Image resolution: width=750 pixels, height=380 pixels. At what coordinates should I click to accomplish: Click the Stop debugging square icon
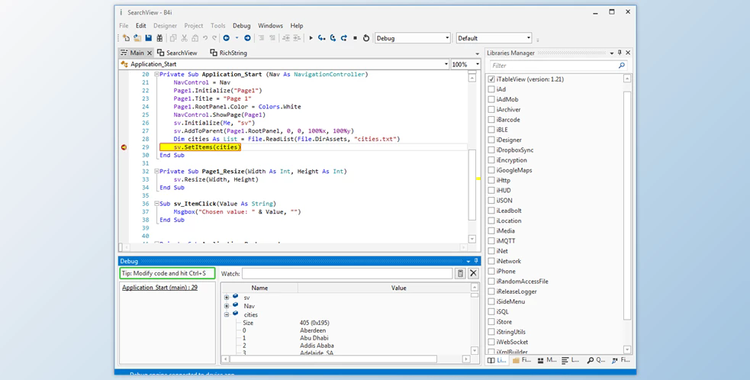[355, 38]
